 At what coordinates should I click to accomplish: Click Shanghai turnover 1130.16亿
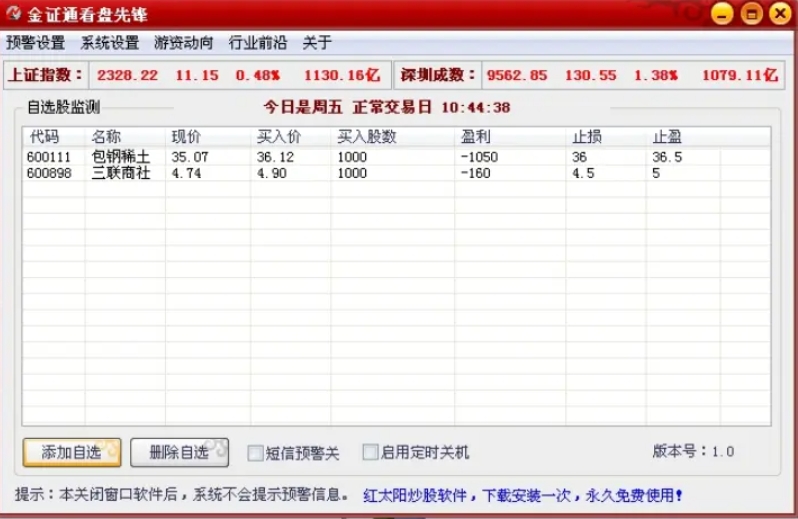342,75
